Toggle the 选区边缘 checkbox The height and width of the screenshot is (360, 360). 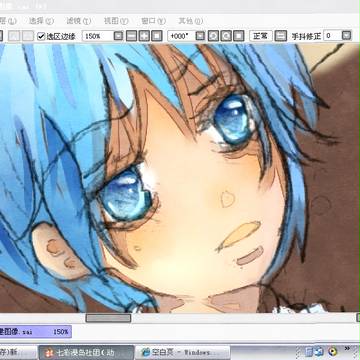tap(41, 36)
